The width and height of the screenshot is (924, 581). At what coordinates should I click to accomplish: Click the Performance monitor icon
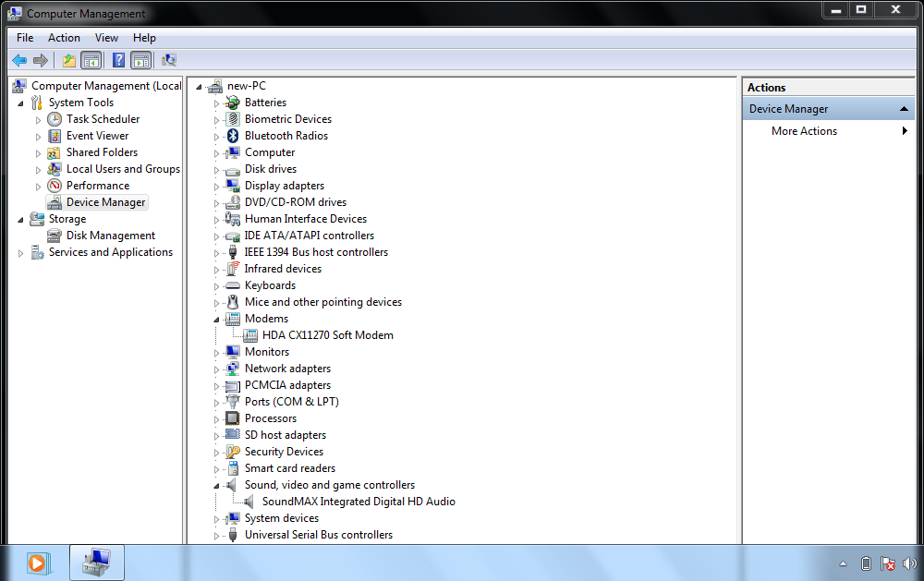click(x=55, y=186)
